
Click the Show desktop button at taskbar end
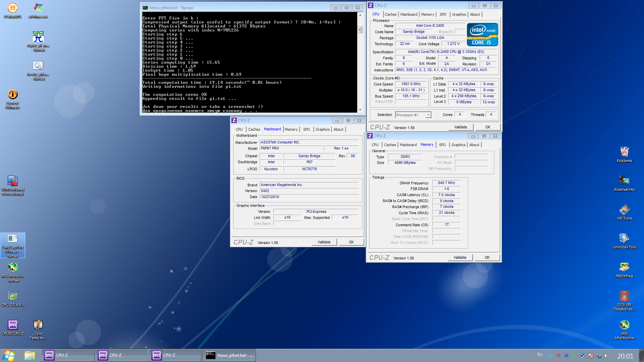641,355
